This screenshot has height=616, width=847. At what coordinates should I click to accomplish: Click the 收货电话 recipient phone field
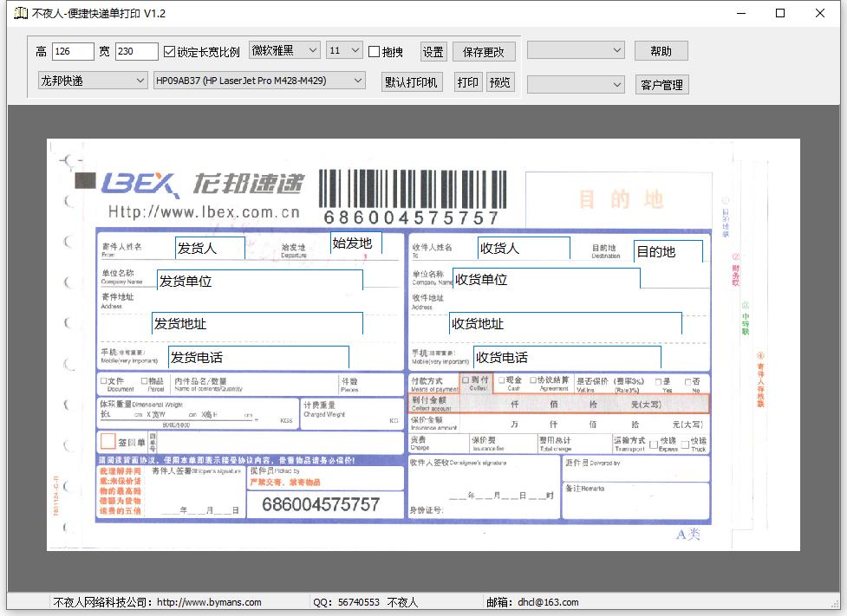tap(567, 357)
